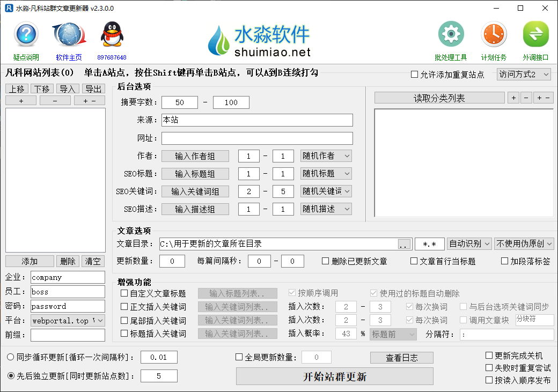Click the 下移 button
558x392 pixels.
pyautogui.click(x=42, y=88)
